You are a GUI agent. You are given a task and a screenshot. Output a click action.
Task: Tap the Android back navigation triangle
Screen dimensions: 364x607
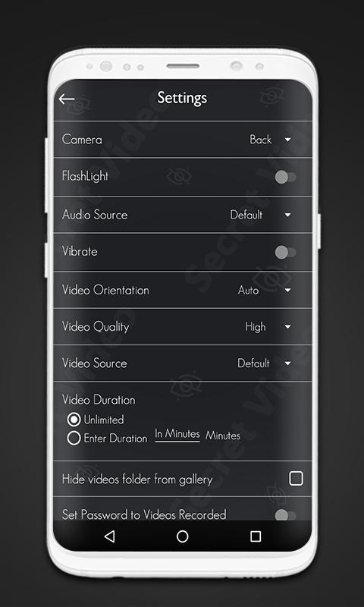tap(109, 536)
